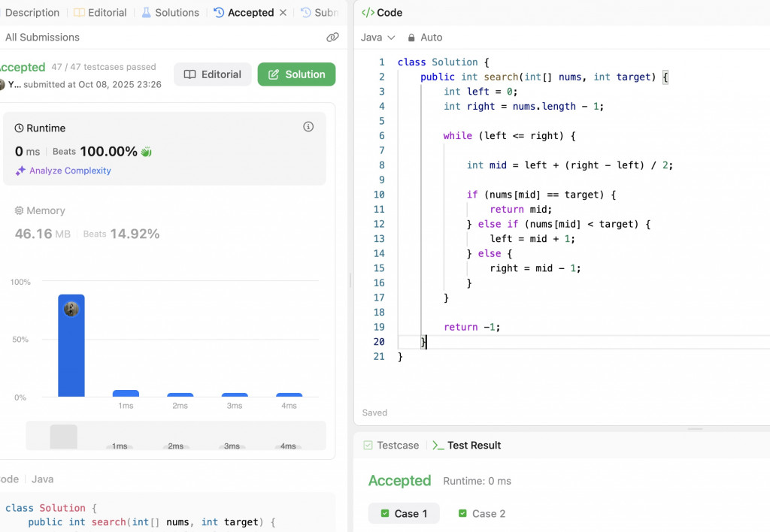Click '47 / 47 testcases passed' text
The image size is (770, 532).
coord(104,67)
